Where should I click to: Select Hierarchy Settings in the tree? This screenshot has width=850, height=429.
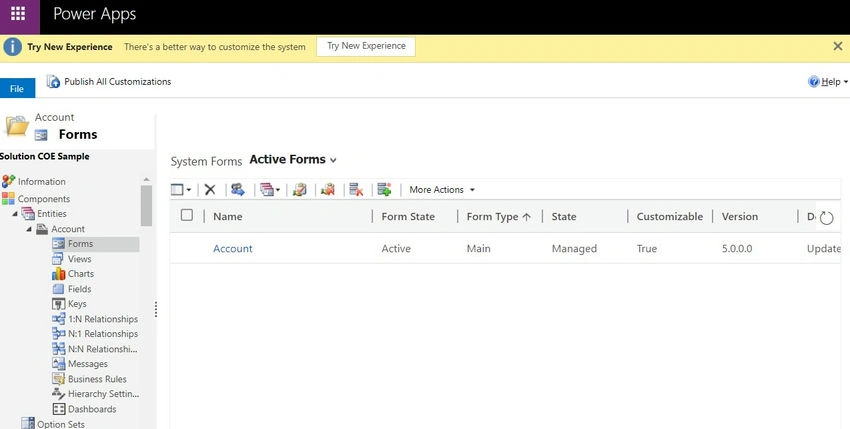[x=103, y=394]
